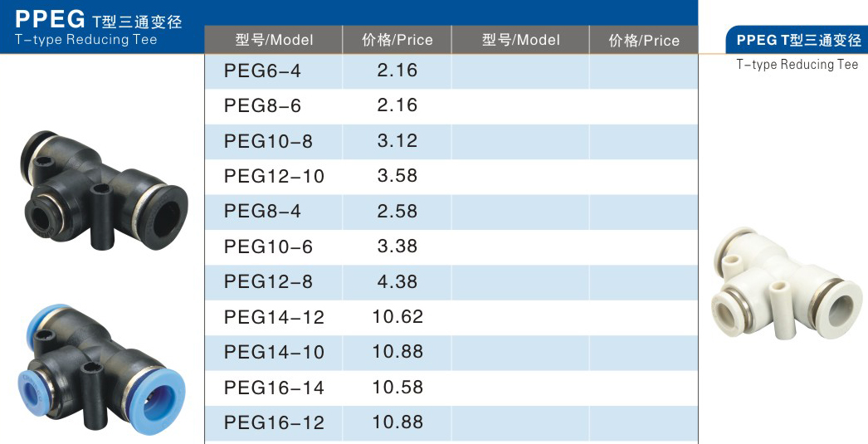The image size is (868, 444).
Task: Select the PEG14-10 model cell
Action: tap(274, 352)
